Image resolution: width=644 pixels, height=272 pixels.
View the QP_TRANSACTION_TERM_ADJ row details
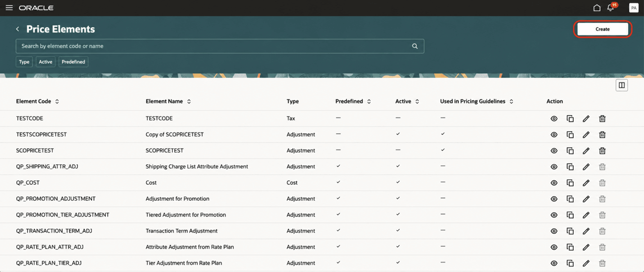[x=554, y=231]
